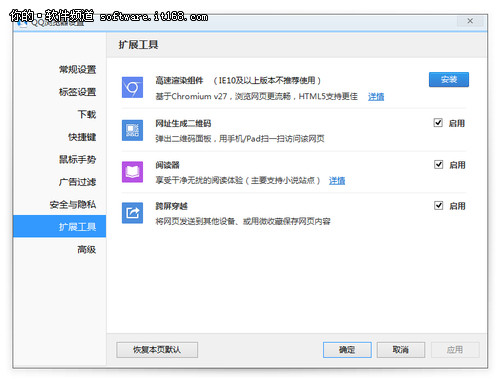Close the settings dialog
Screen dimensions: 500x379
point(470,21)
